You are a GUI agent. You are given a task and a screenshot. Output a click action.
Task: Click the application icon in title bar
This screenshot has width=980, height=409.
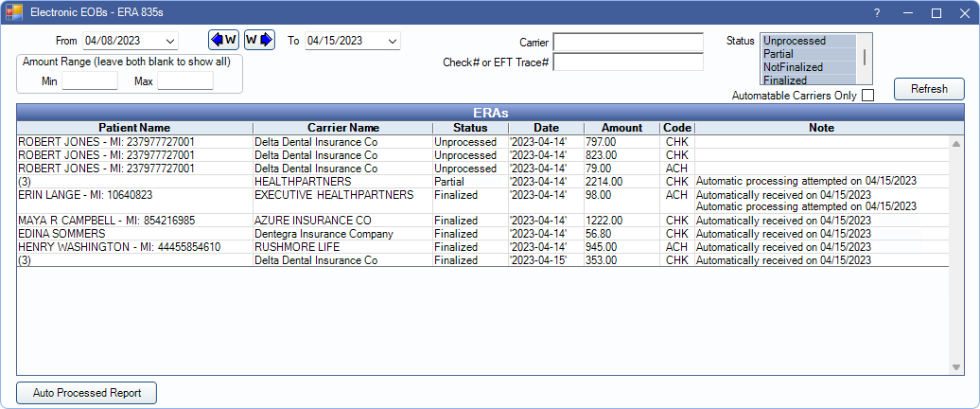pyautogui.click(x=13, y=13)
